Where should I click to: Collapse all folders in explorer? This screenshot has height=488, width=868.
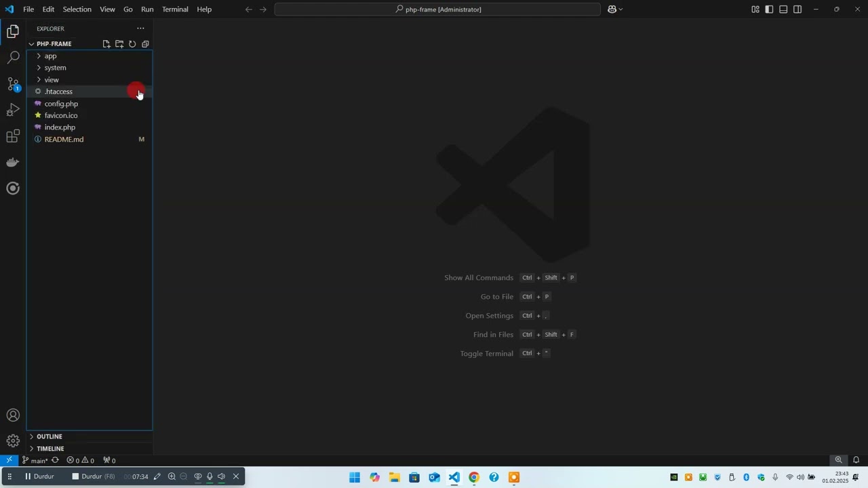coord(145,44)
